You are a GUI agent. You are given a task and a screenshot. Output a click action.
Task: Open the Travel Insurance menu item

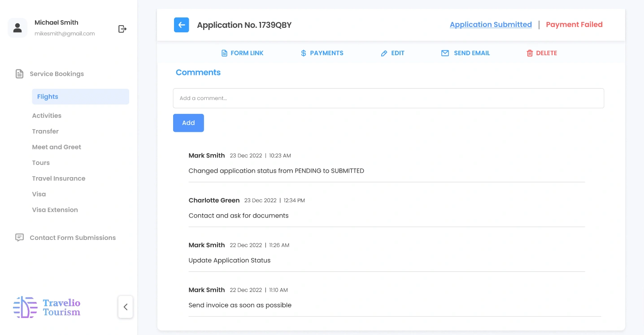tap(58, 178)
